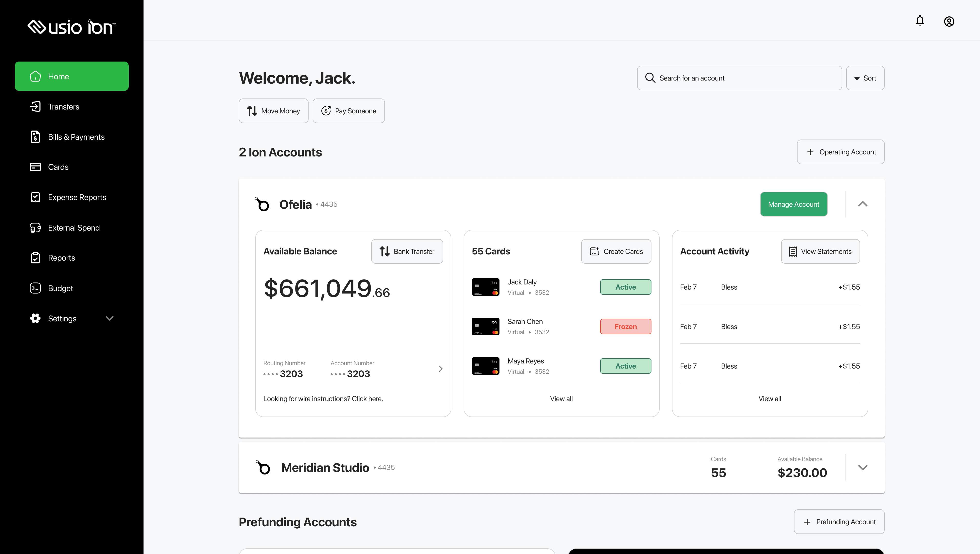
Task: Select Sarah Chen card name
Action: (x=525, y=322)
